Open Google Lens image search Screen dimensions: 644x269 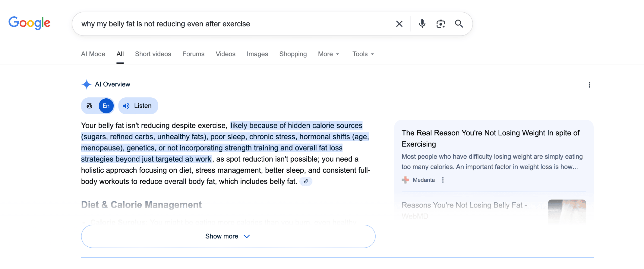[440, 24]
